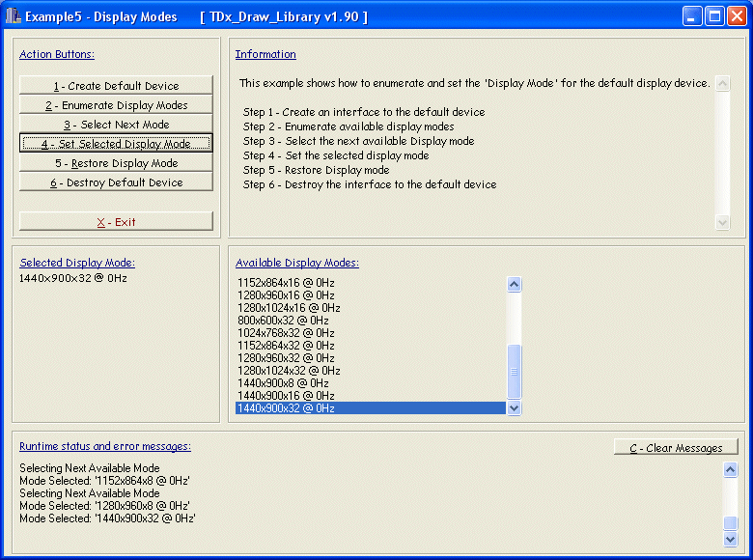Maximize the Example5 window
Viewport: 753px width, 560px height.
714,16
